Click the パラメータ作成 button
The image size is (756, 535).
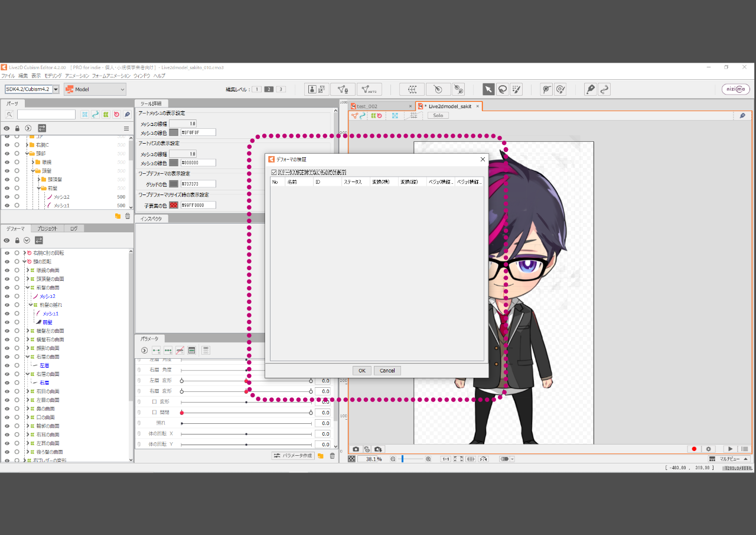292,456
